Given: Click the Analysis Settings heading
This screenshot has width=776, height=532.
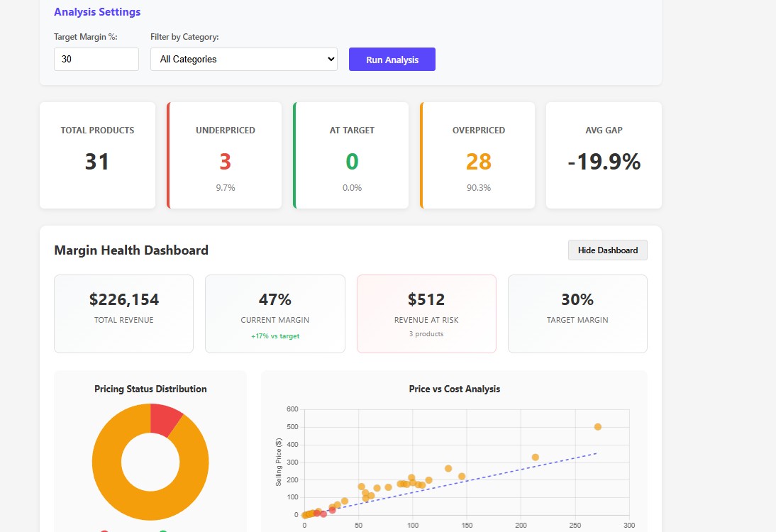Looking at the screenshot, I should coord(97,11).
